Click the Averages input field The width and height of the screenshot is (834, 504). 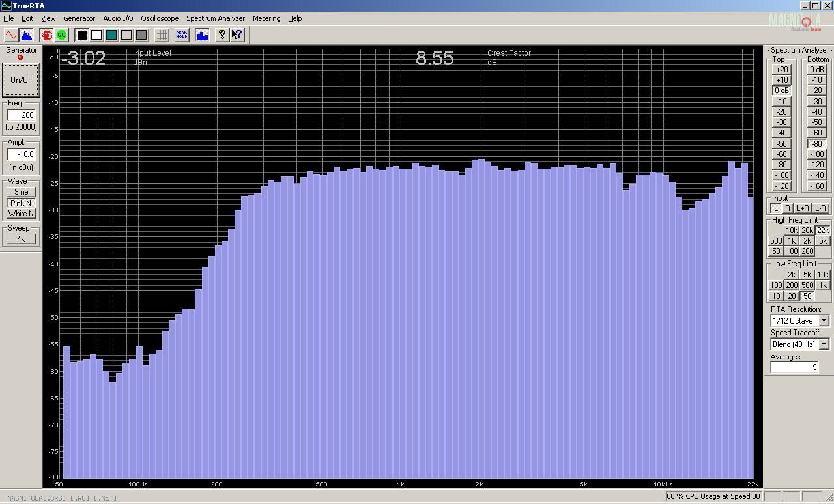[794, 367]
